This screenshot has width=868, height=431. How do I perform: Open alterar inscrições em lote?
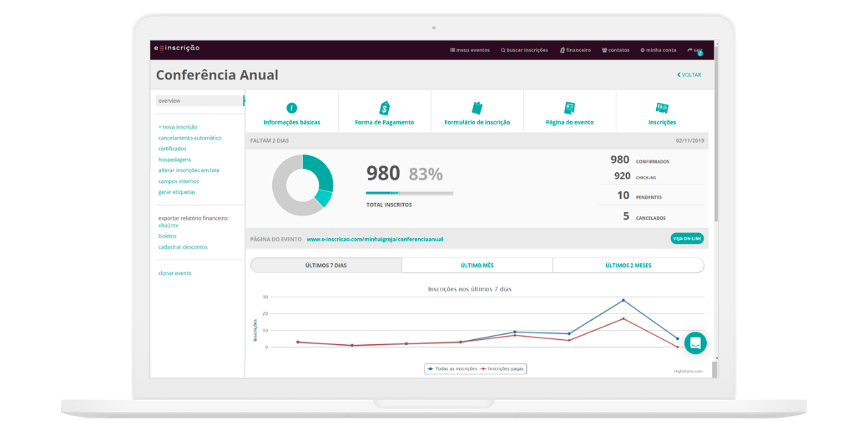[x=189, y=171]
